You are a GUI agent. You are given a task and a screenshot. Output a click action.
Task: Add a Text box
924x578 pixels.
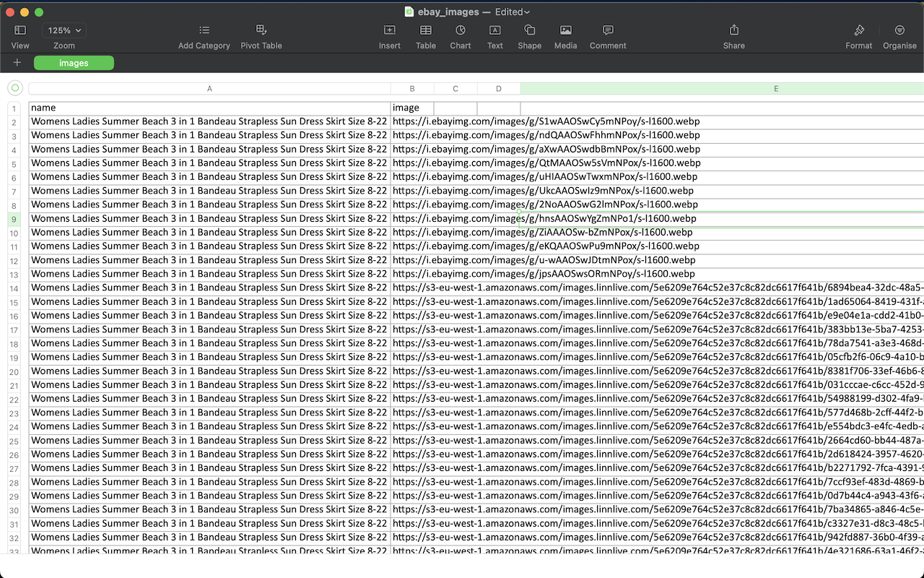495,30
